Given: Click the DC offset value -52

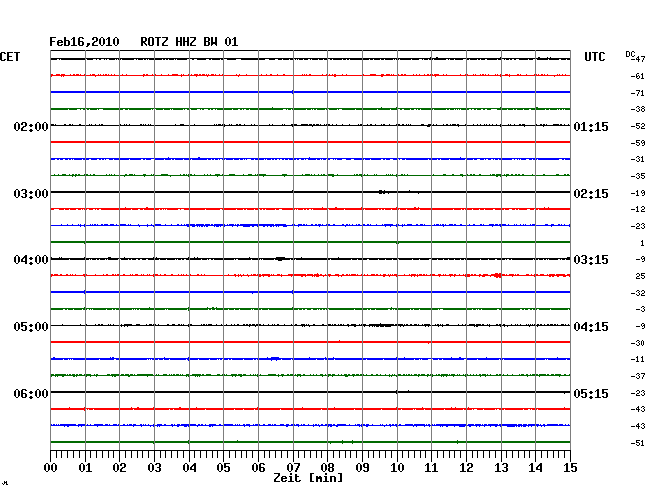Looking at the screenshot, I should click(x=638, y=126).
